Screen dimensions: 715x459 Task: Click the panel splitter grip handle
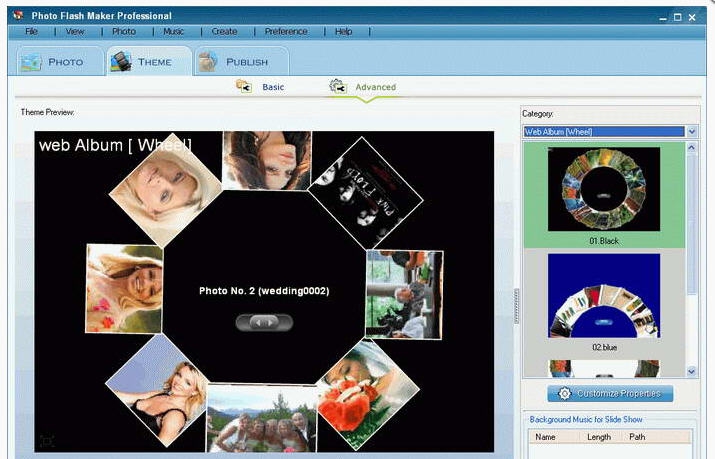coord(516,306)
